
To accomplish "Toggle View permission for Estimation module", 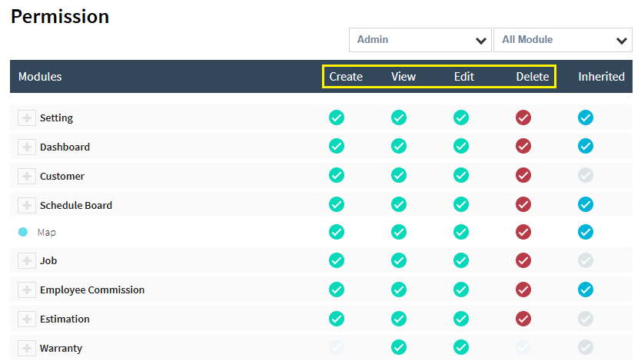I will [399, 319].
